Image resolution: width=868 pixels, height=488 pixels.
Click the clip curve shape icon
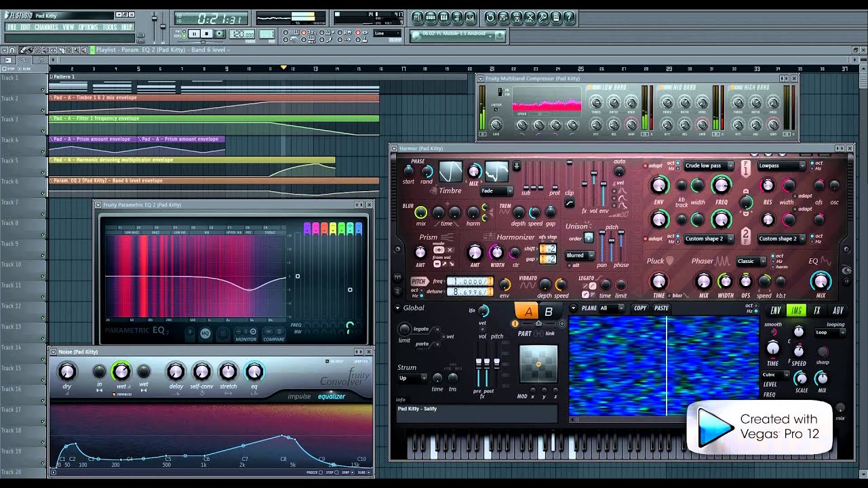pyautogui.click(x=570, y=203)
